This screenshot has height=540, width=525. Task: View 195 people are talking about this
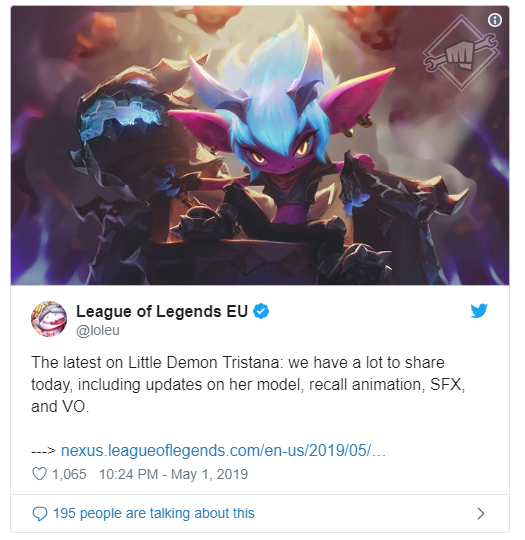(154, 513)
